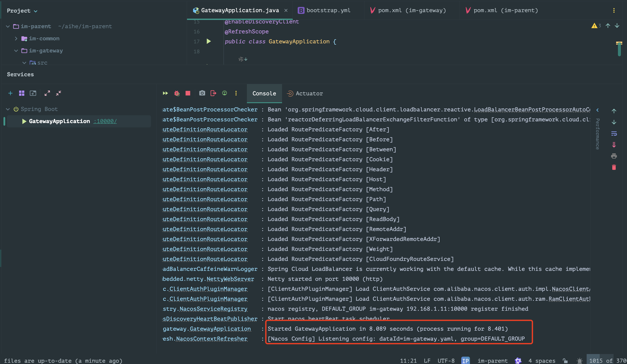This screenshot has height=364, width=627.
Task: Print the console output
Action: [x=614, y=156]
